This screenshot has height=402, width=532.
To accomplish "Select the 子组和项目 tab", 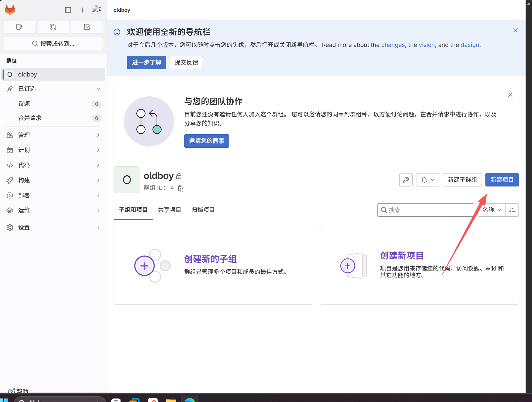I will pos(133,210).
